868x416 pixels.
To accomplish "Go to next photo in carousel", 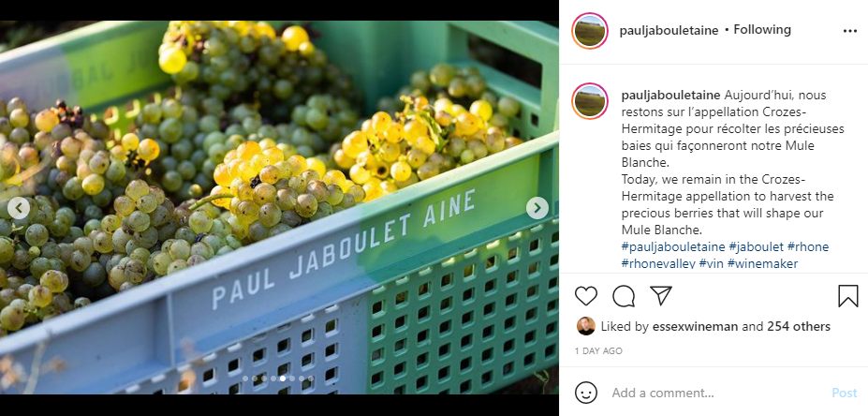I will tap(537, 208).
